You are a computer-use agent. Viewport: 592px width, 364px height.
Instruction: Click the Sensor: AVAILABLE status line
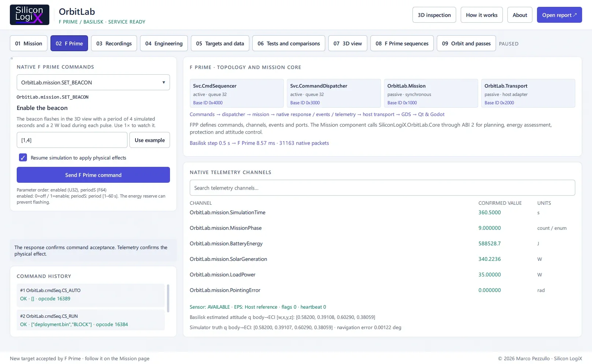tap(258, 307)
